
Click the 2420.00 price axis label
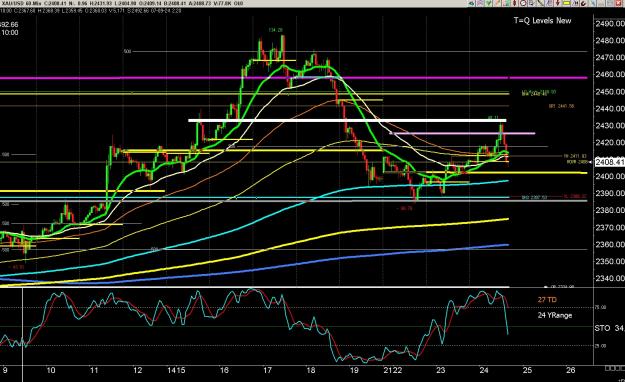point(610,142)
